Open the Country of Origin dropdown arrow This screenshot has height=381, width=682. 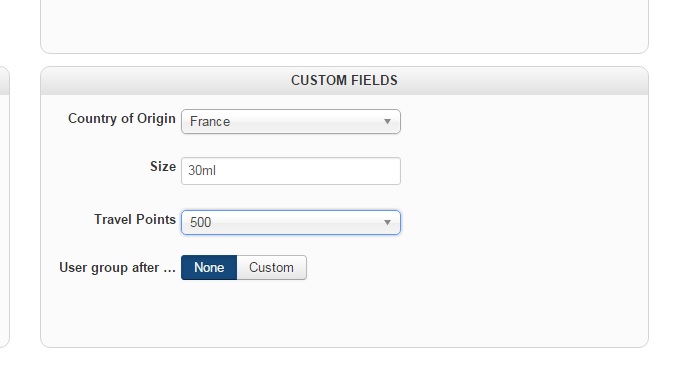(387, 121)
